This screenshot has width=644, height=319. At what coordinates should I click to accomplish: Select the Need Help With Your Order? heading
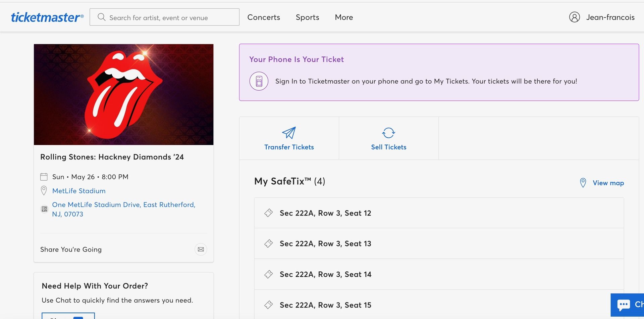[x=95, y=286]
